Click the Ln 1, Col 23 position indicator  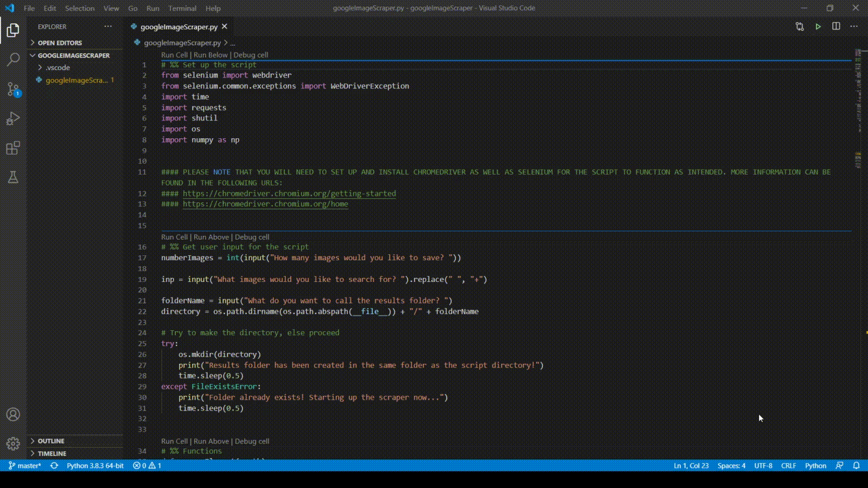pyautogui.click(x=691, y=466)
